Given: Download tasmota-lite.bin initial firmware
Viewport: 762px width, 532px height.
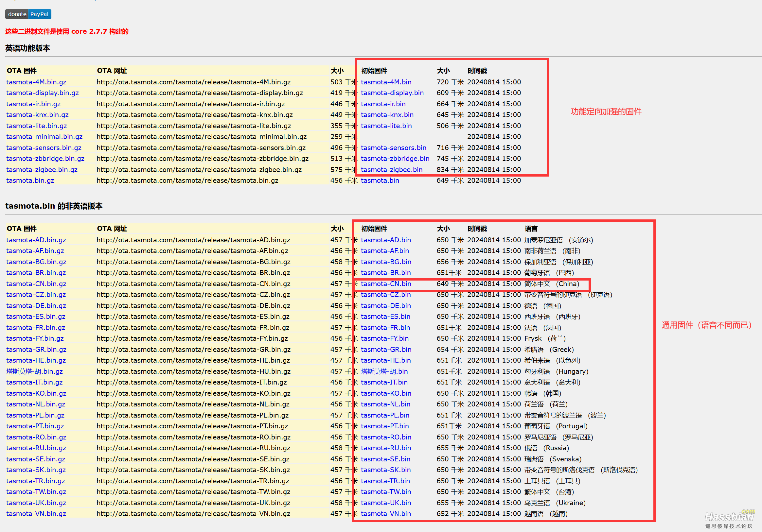Looking at the screenshot, I should coord(386,126).
